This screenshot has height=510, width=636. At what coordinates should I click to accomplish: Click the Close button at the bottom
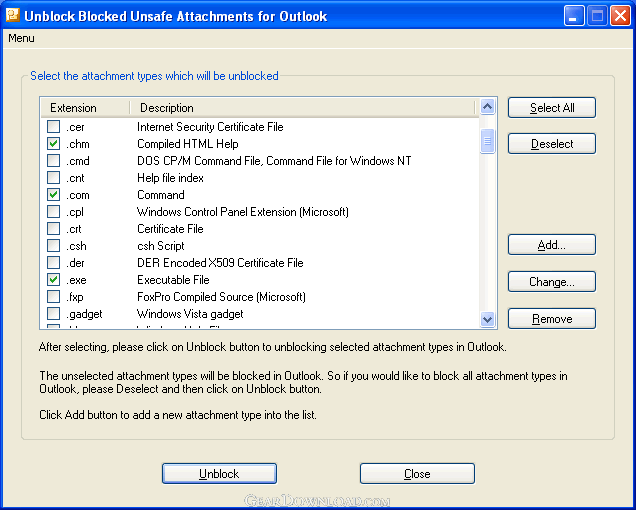[417, 473]
